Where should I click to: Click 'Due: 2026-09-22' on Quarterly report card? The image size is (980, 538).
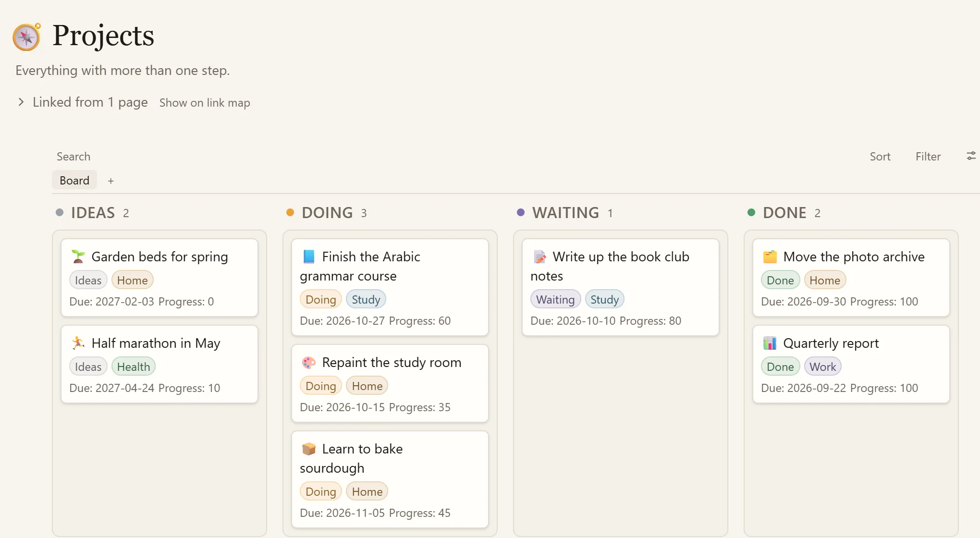[x=804, y=388]
